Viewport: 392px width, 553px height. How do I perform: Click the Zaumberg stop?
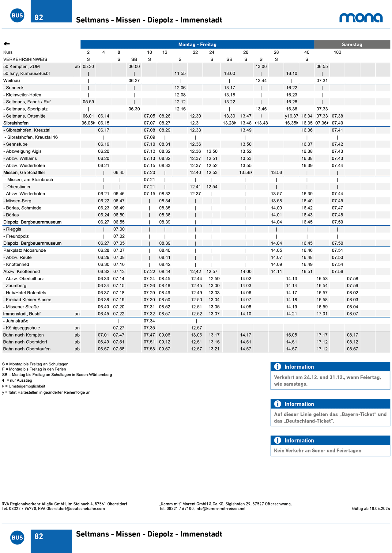click(x=15, y=286)
